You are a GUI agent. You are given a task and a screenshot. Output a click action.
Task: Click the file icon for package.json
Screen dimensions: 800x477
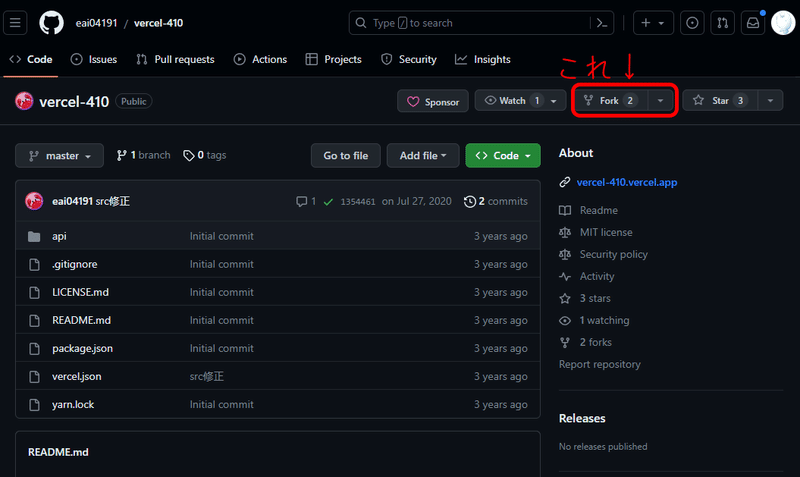34,348
